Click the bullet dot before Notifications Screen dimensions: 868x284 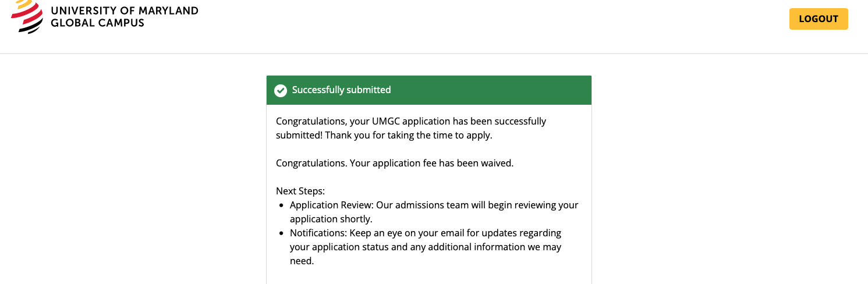click(282, 233)
